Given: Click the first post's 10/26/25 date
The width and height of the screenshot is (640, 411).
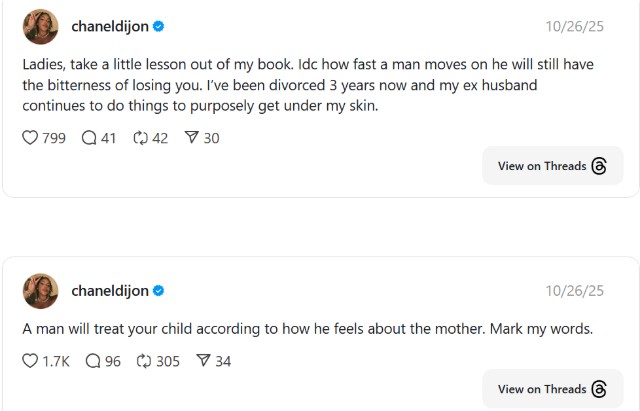Looking at the screenshot, I should (x=574, y=27).
